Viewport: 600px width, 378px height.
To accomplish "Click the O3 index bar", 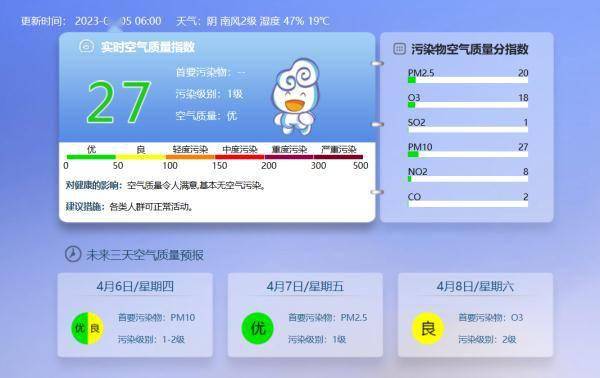I will 468,105.
